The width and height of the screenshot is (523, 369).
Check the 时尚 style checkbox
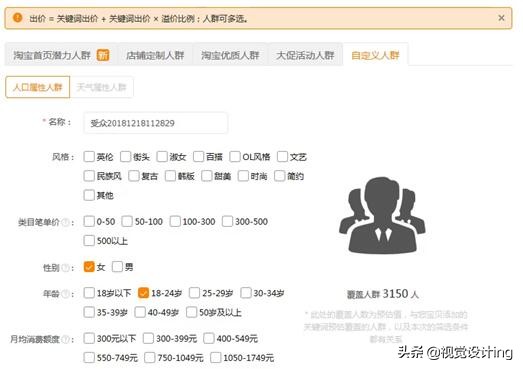(243, 176)
